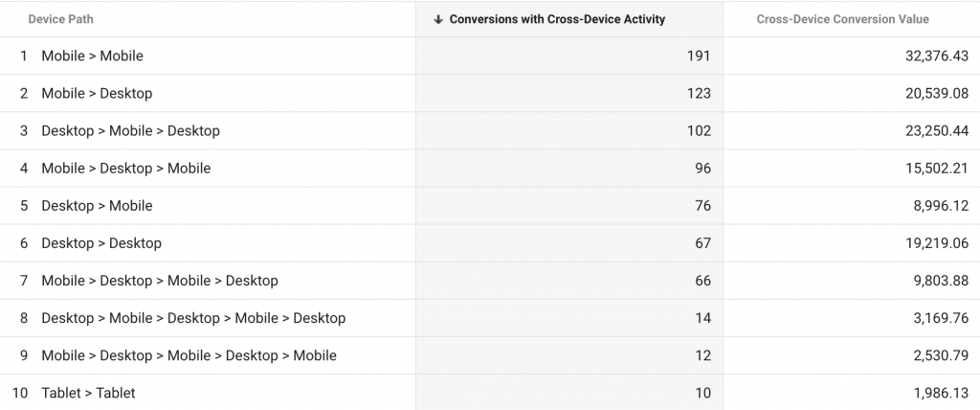Click the Tablet > Tablet row
980x410 pixels.
(88, 393)
